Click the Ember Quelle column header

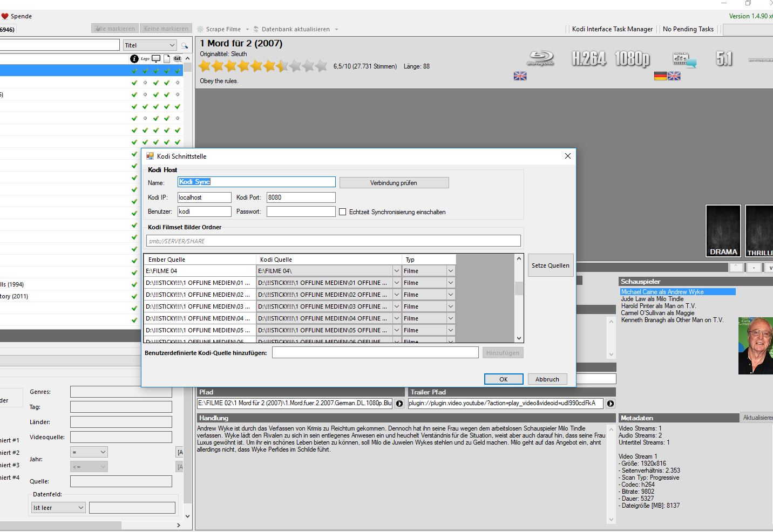coord(200,260)
